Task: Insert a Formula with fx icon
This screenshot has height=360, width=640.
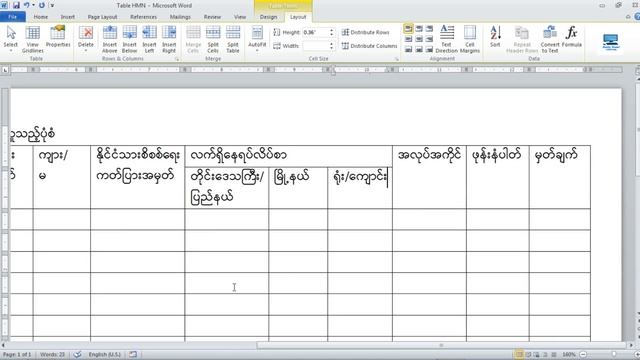Action: [571, 37]
